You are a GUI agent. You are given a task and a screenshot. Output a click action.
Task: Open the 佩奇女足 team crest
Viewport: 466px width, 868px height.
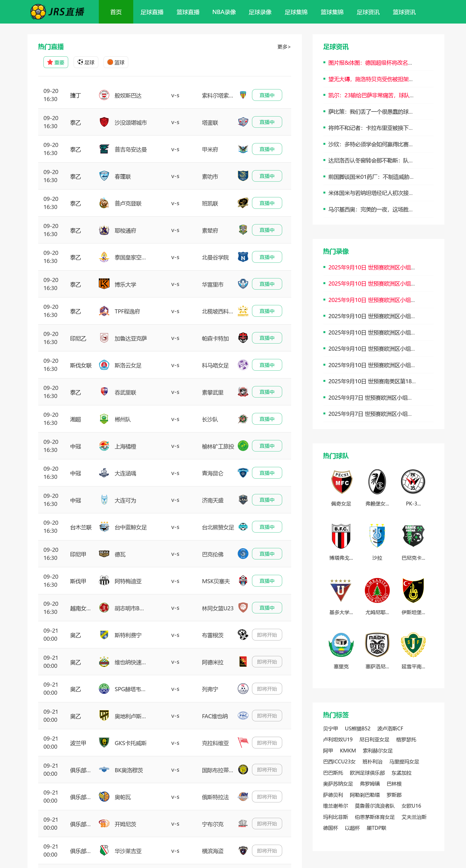(341, 481)
